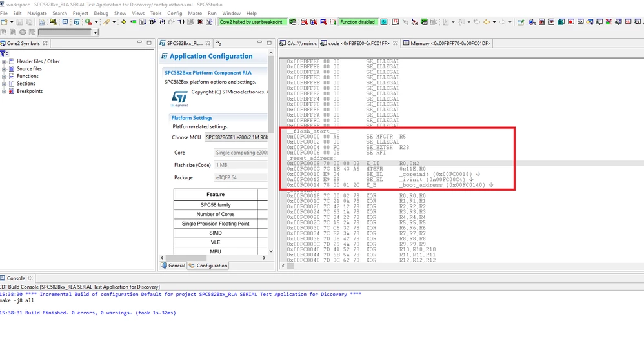The image size is (644, 348).
Task: Click the filter icon in Core2 Symbols
Action: (3, 53)
